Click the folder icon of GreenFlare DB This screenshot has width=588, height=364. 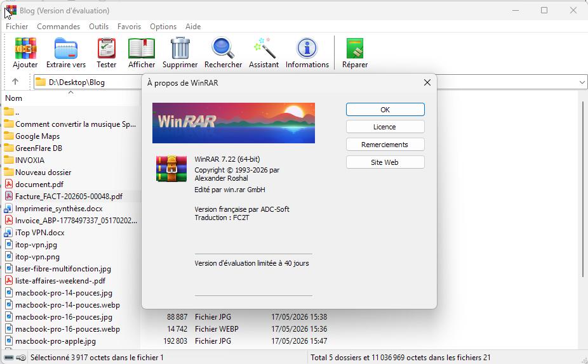coord(9,148)
